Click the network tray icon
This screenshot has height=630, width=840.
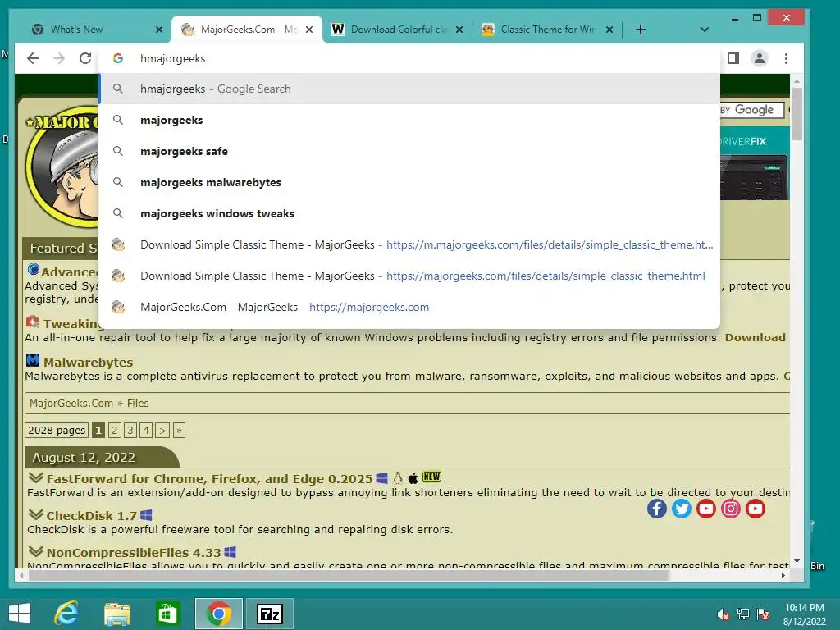pyautogui.click(x=743, y=614)
